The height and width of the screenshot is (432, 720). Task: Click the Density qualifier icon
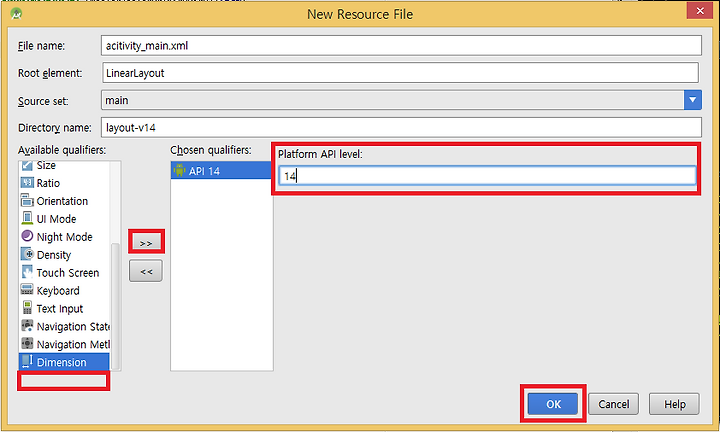coord(27,254)
